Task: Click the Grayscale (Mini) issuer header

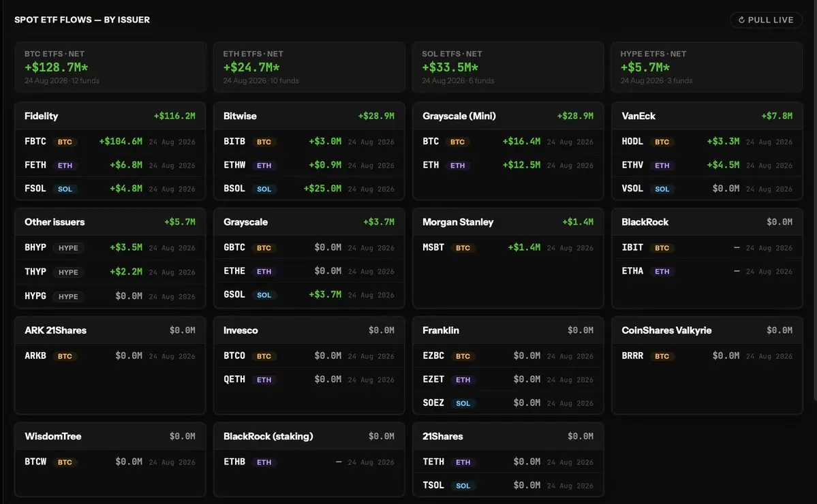Action: (x=508, y=116)
